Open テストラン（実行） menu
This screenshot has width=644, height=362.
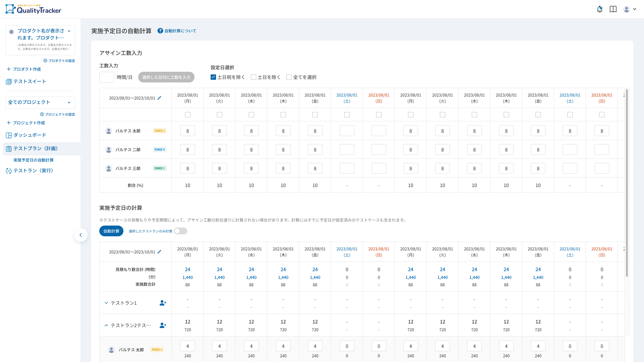coord(34,171)
